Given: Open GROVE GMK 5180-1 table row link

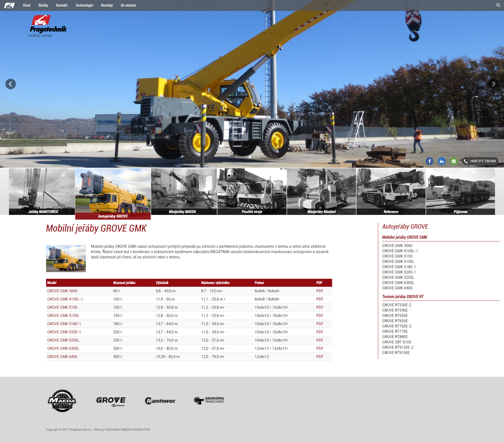Looking at the screenshot, I should (64, 324).
